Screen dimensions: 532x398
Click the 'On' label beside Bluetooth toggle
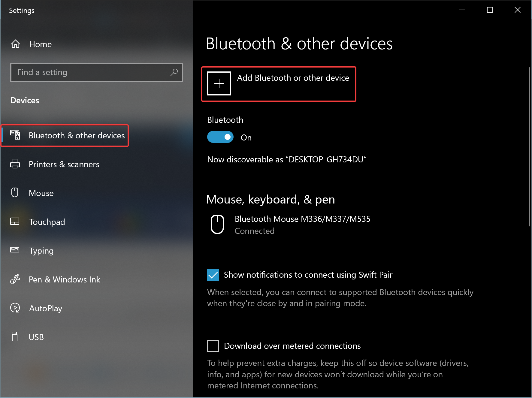coord(246,138)
